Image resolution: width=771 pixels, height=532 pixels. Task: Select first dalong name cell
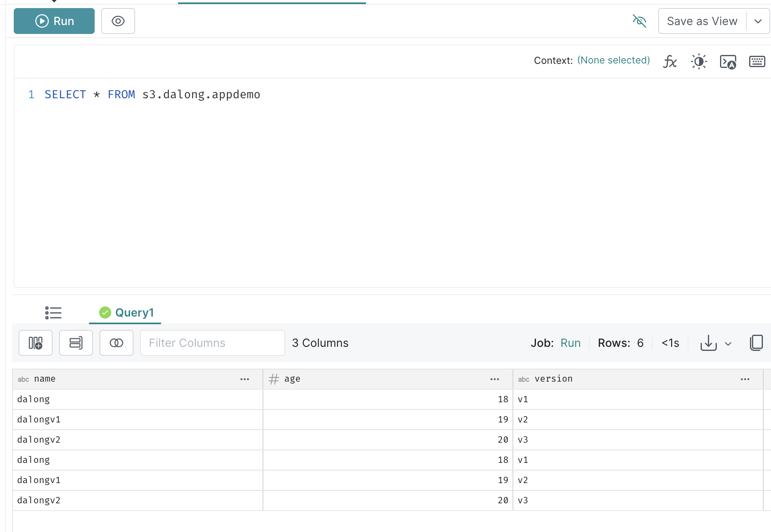138,399
